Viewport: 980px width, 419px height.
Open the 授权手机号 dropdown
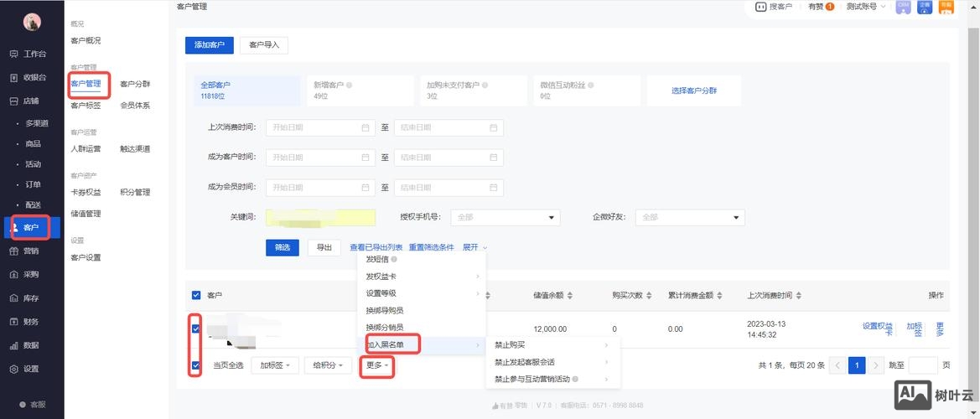(505, 217)
